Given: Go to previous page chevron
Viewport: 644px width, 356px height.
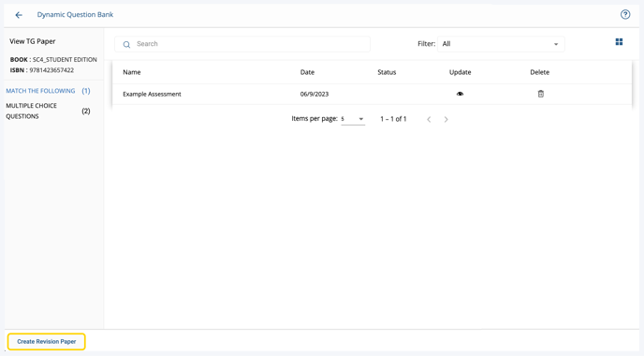Looking at the screenshot, I should coord(429,119).
